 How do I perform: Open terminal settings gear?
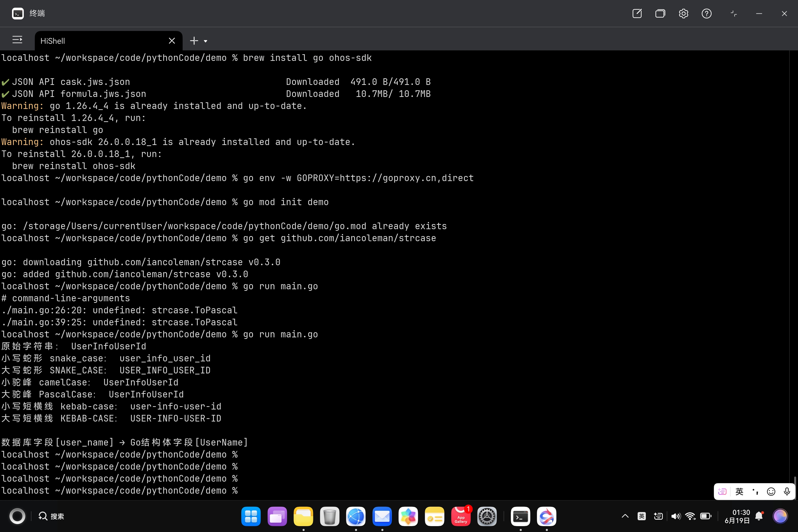683,14
